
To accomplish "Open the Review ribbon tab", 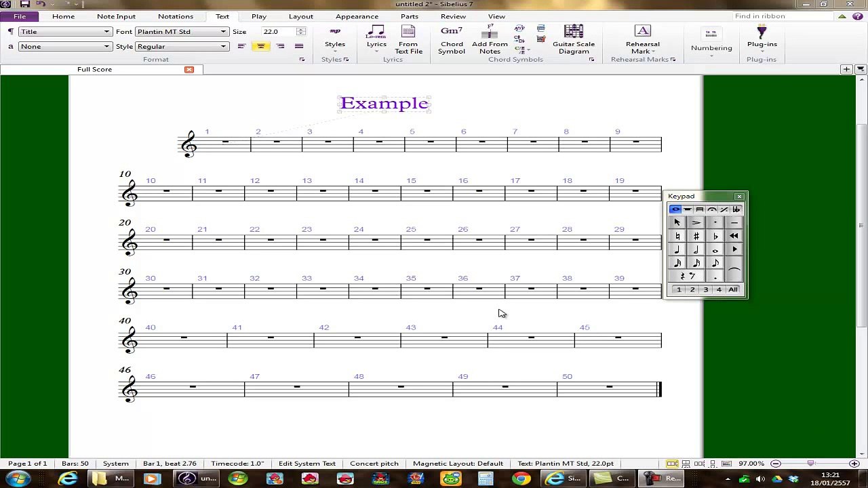I will 453,16.
